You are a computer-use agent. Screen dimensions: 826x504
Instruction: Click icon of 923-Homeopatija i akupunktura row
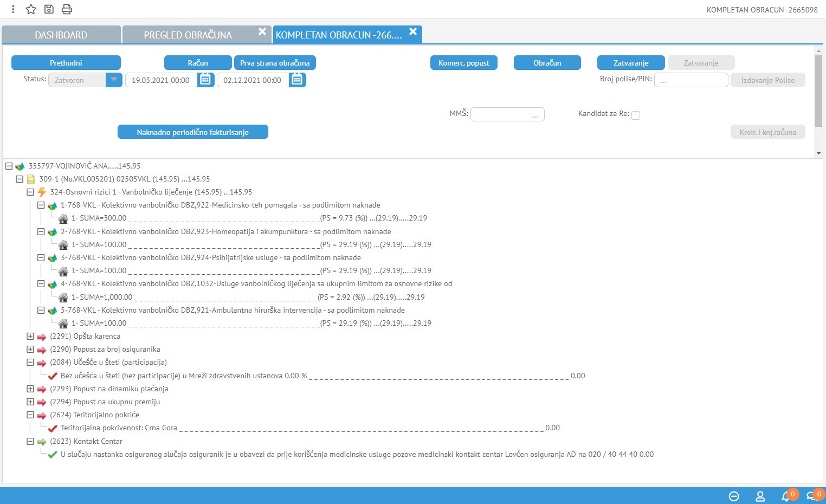(x=53, y=232)
